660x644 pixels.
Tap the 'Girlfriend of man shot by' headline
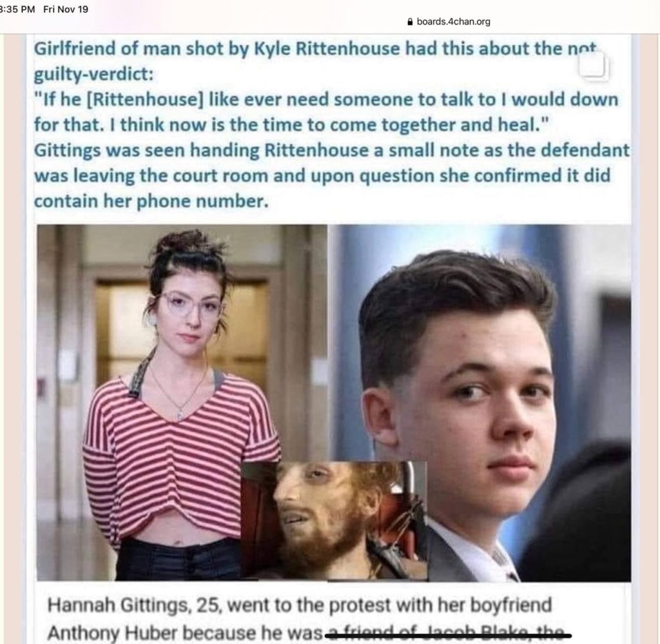[x=316, y=49]
